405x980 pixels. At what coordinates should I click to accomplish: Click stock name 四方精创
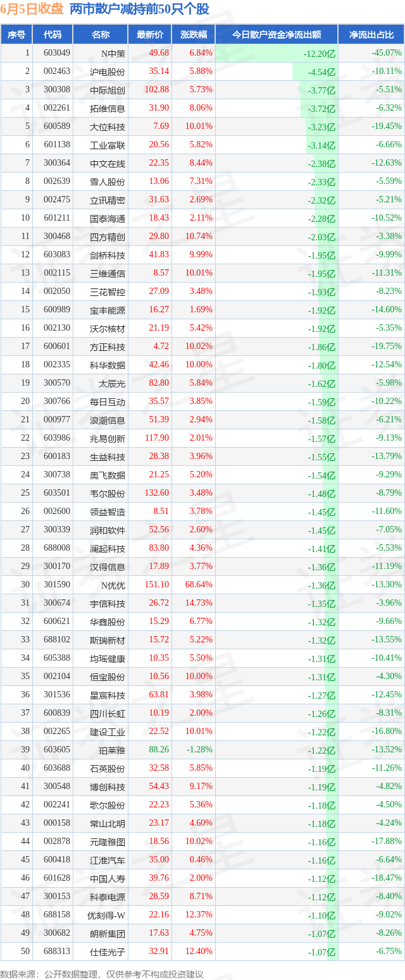click(x=108, y=236)
